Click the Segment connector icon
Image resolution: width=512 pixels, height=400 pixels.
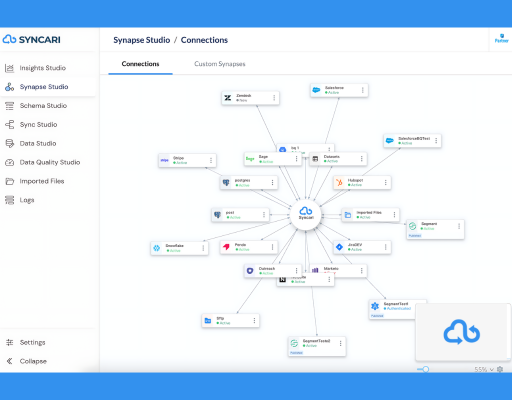click(412, 226)
